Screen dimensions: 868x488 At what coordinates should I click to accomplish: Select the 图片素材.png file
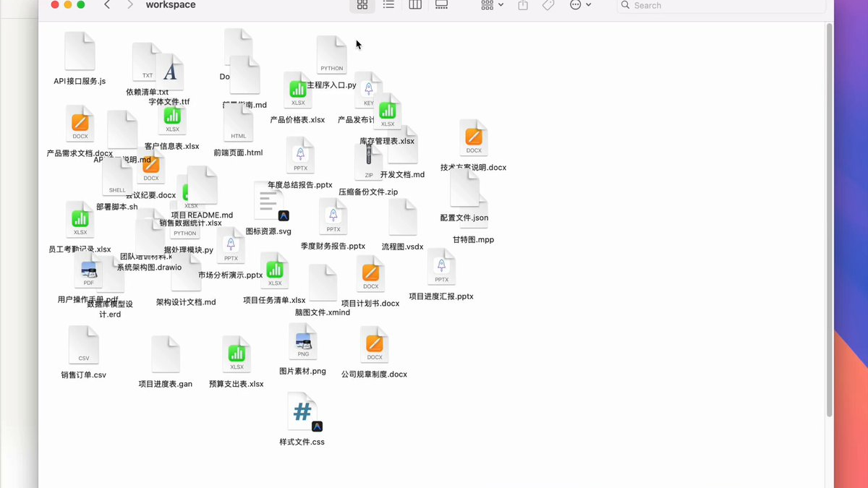[302, 342]
